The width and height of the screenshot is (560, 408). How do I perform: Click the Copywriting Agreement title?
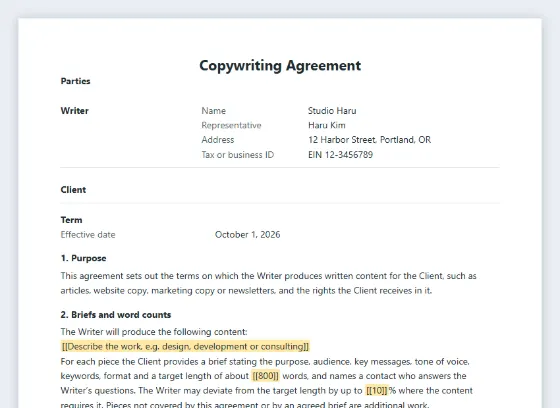(280, 66)
